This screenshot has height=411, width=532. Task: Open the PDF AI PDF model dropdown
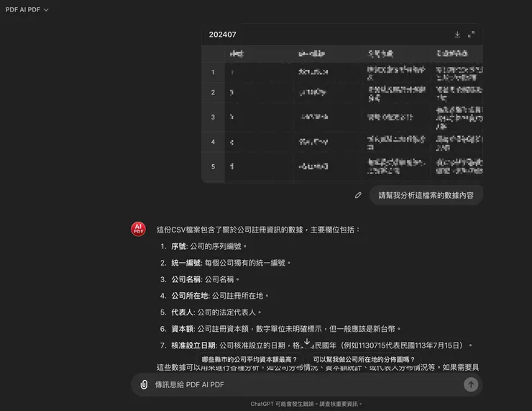[x=27, y=10]
